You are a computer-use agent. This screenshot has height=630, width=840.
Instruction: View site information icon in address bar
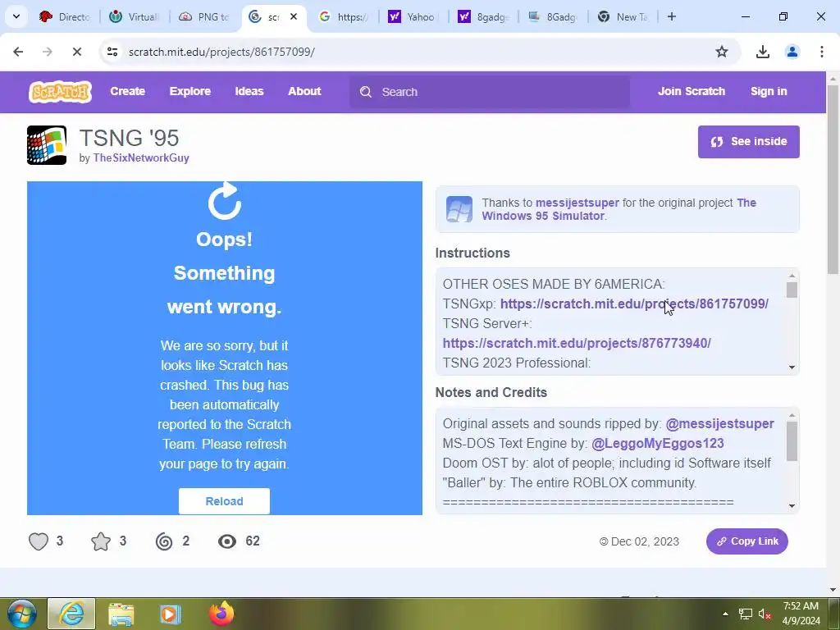[x=112, y=52]
